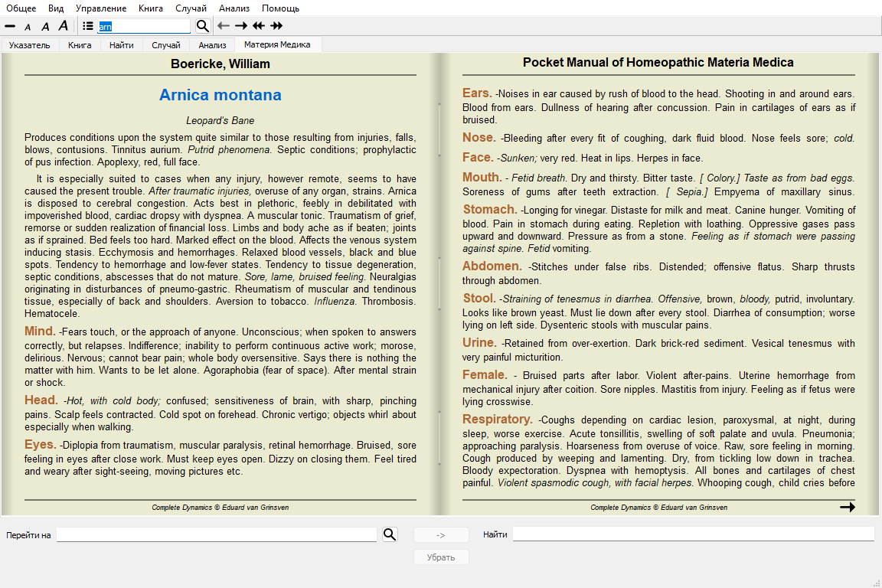Open the Общее menu

click(21, 8)
